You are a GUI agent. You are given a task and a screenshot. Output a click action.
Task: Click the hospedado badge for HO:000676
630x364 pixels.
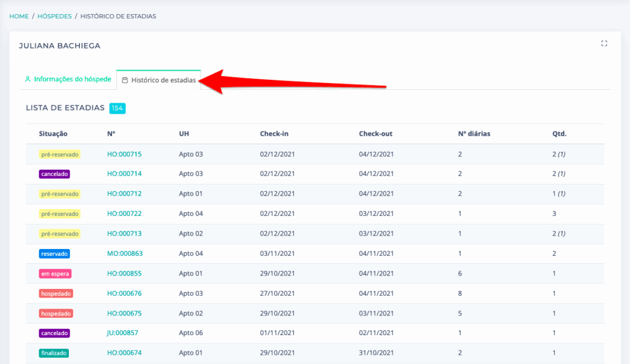point(56,294)
